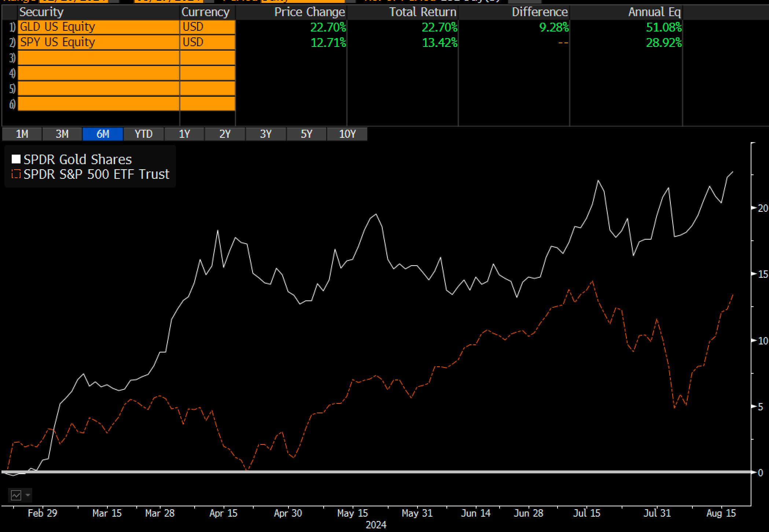Click the line chart type icon

coord(16,495)
